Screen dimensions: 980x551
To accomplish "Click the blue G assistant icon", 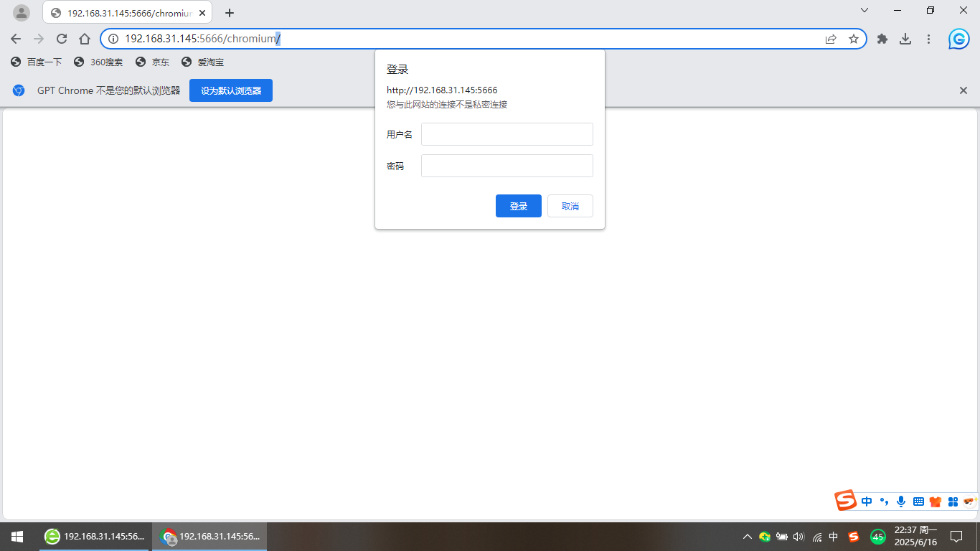I will point(959,39).
